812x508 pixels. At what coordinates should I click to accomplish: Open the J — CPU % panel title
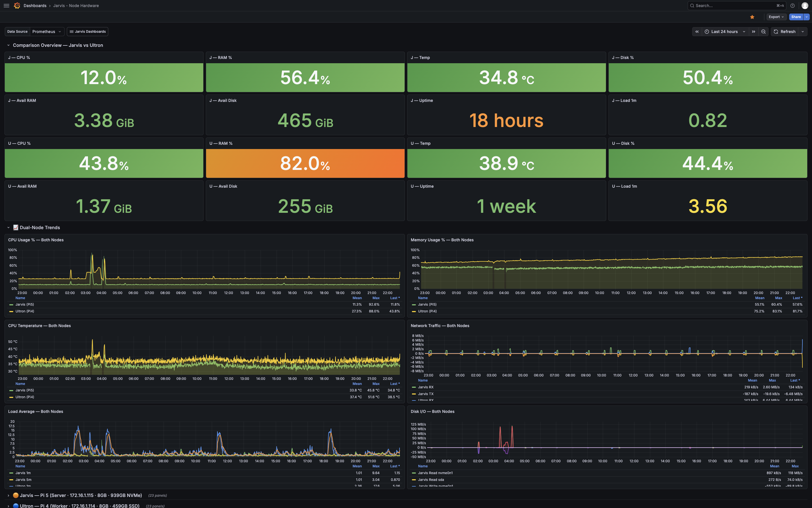(19, 58)
